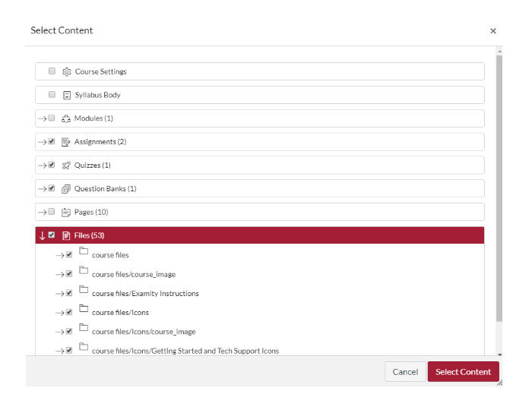This screenshot has width=532, height=416.
Task: Click the Modules icon
Action: pos(66,118)
